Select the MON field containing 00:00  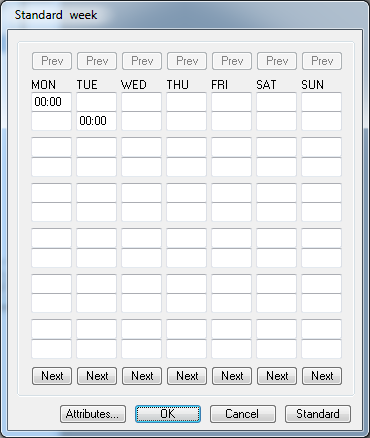[51, 102]
